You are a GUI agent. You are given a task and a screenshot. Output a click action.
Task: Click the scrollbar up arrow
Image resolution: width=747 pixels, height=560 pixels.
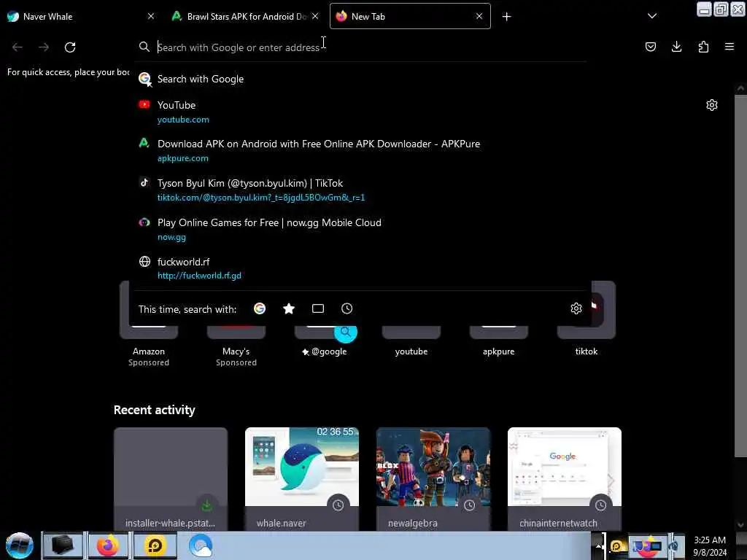pos(740,88)
